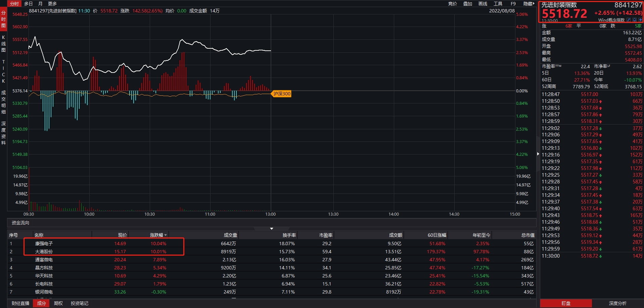Viewport: 644px width, 308px height.
Task: Collapse side panel with the small splitter arrow
Action: click(538, 154)
